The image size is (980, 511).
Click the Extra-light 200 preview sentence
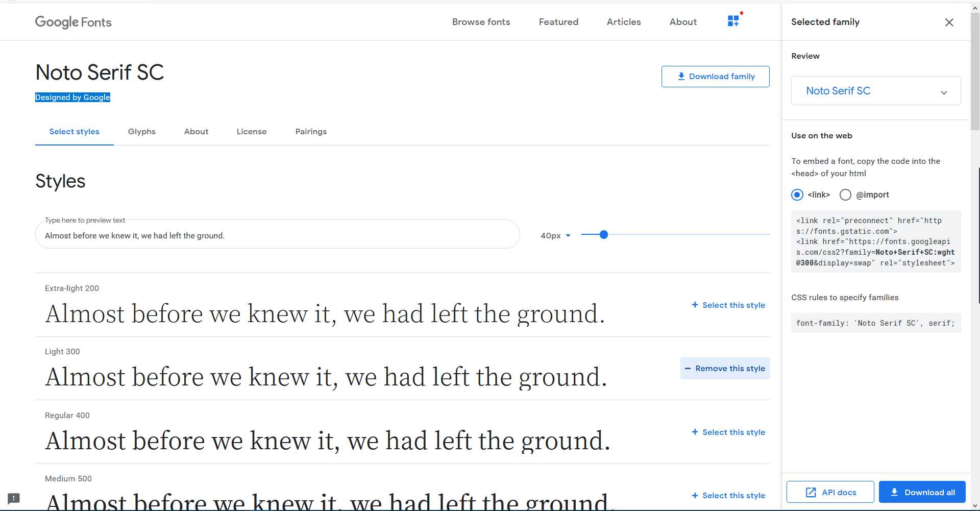(325, 314)
